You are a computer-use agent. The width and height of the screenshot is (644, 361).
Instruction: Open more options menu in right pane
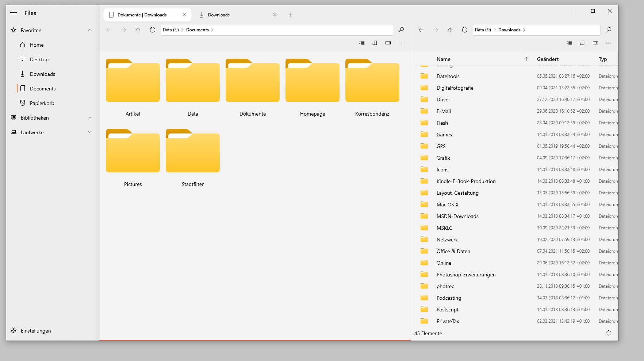pos(609,43)
